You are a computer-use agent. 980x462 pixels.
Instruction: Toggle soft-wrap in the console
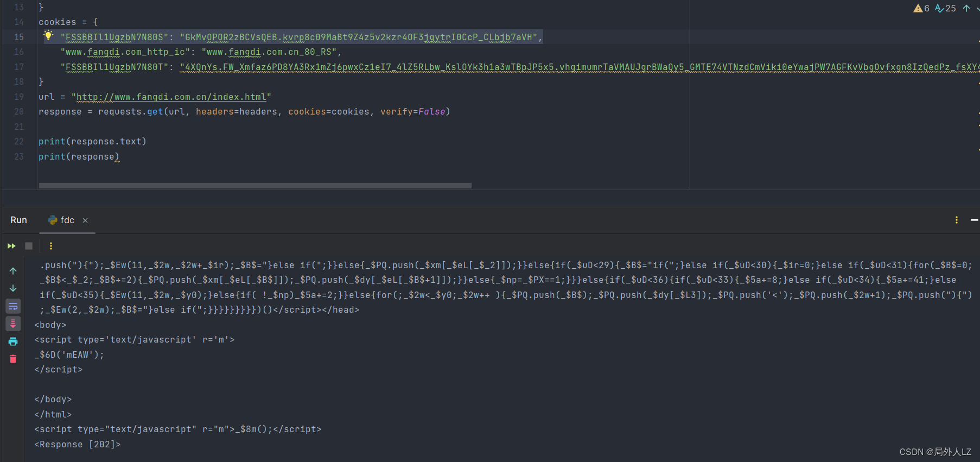click(x=13, y=306)
